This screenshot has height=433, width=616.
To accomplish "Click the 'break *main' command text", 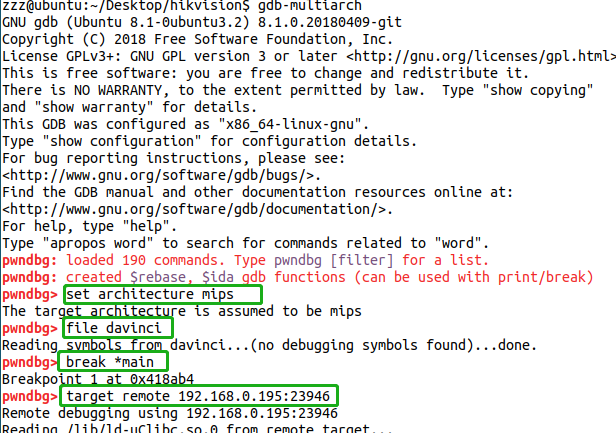I will [110, 362].
